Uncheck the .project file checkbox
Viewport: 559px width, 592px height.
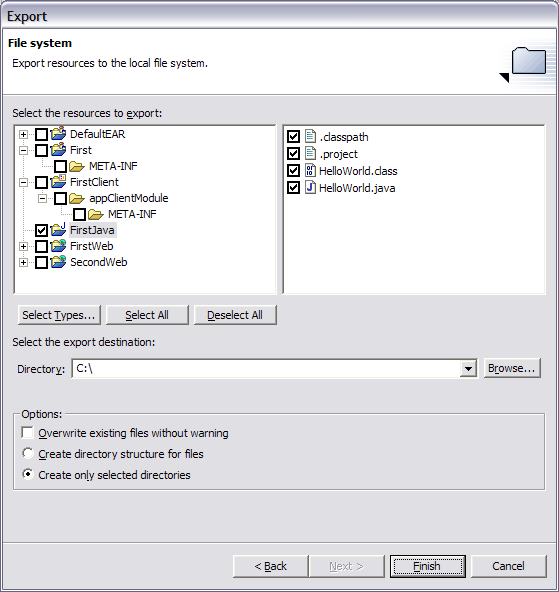point(293,153)
